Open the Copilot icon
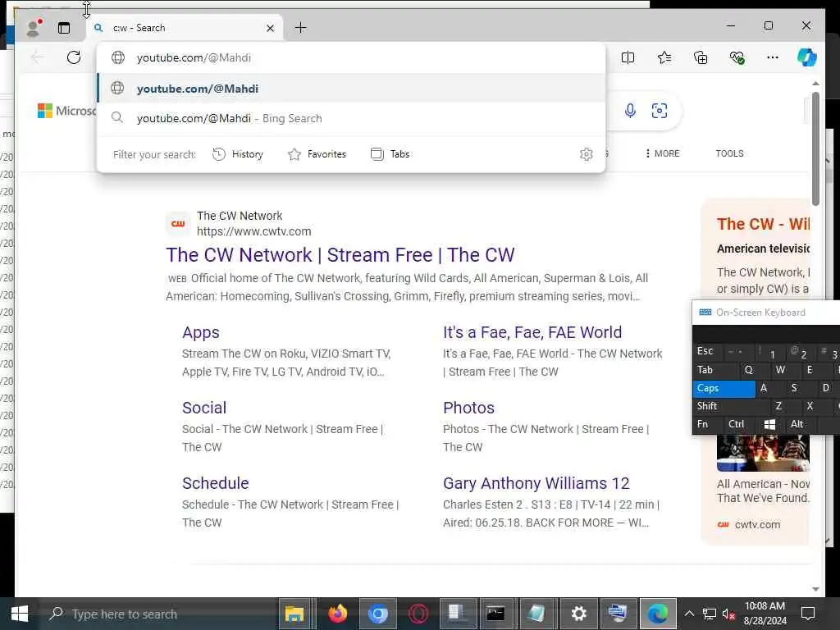This screenshot has width=840, height=630. click(807, 57)
